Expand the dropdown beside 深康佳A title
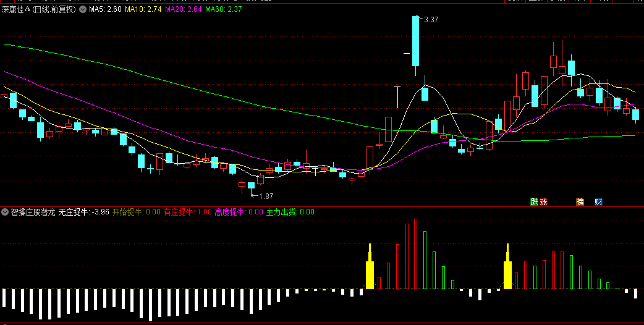644x325 pixels. click(x=83, y=9)
